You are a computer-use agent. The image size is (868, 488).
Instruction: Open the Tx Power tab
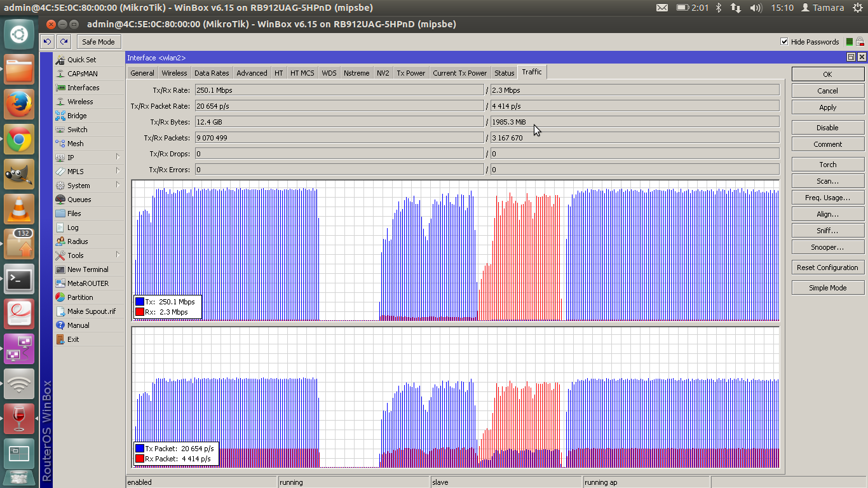pos(411,73)
